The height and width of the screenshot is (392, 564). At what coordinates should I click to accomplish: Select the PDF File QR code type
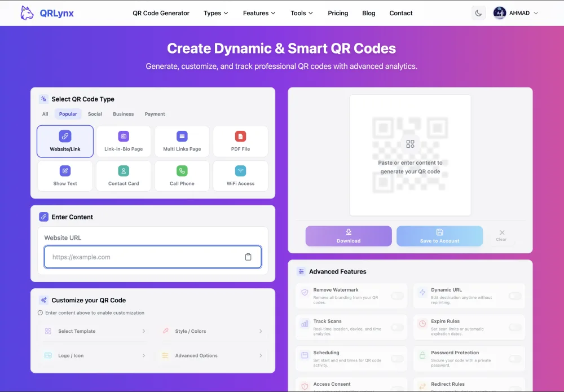(x=240, y=140)
